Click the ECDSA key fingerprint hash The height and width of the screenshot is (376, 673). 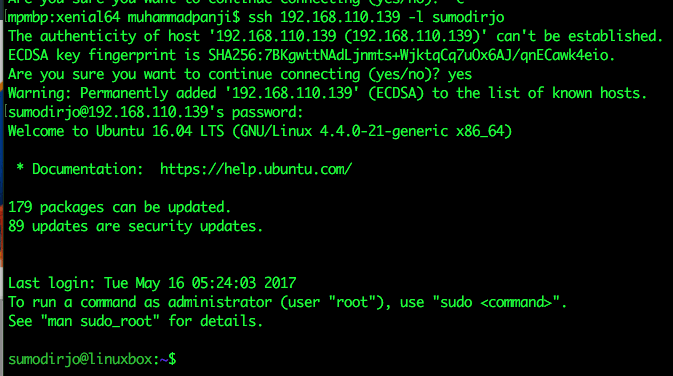pyautogui.click(x=411, y=55)
